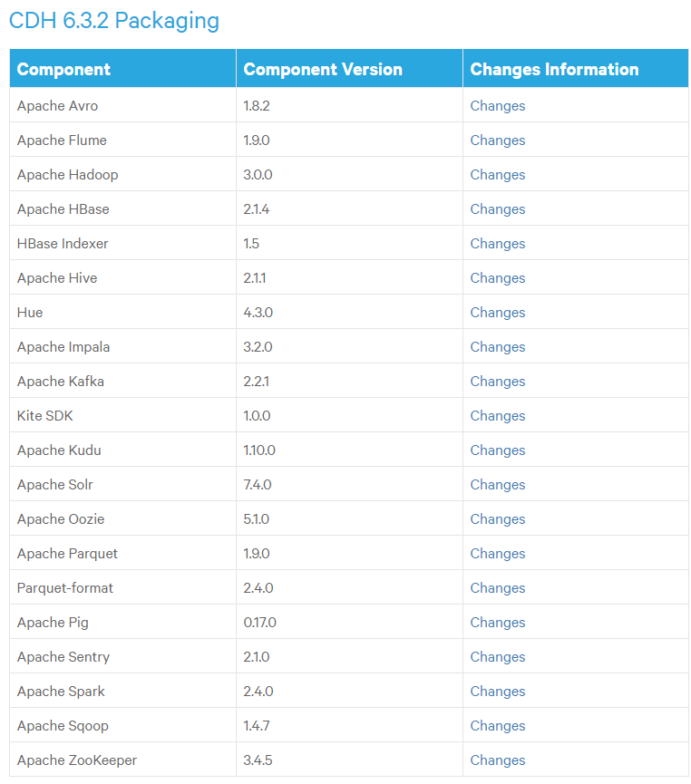Select the Apache HBase cell
Image resolution: width=691 pixels, height=784 pixels.
pyautogui.click(x=122, y=209)
